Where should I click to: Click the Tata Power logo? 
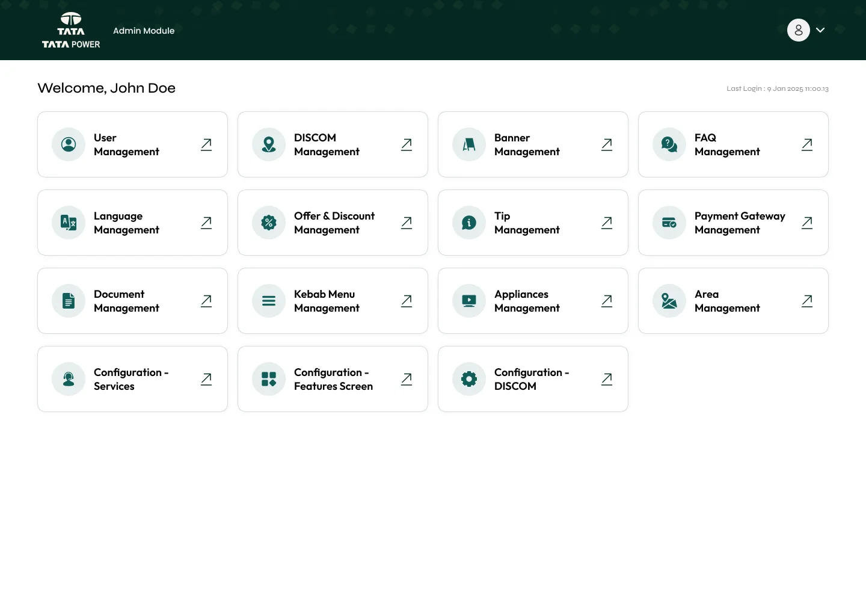[71, 30]
